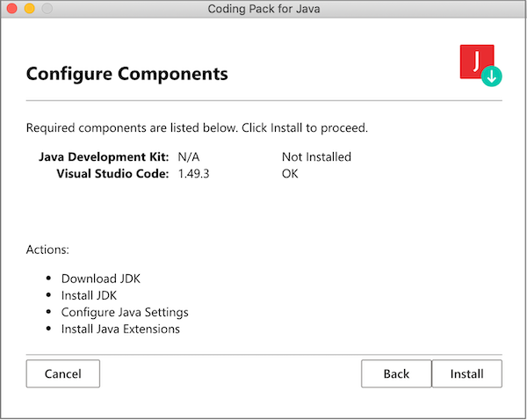The width and height of the screenshot is (527, 420).
Task: Cancel the Coding Pack setup
Action: (x=63, y=373)
